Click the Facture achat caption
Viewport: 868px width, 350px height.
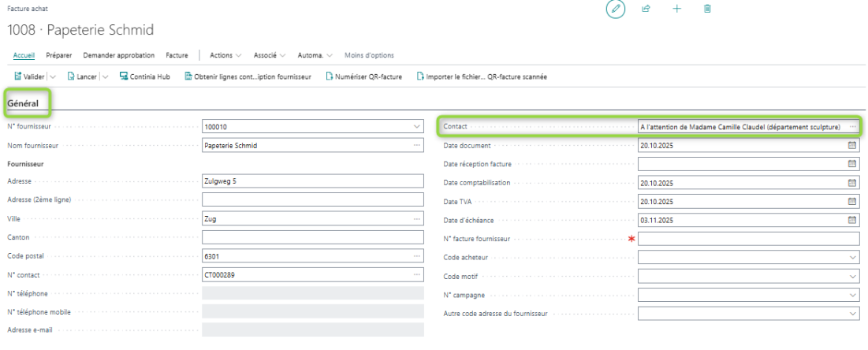(26, 9)
